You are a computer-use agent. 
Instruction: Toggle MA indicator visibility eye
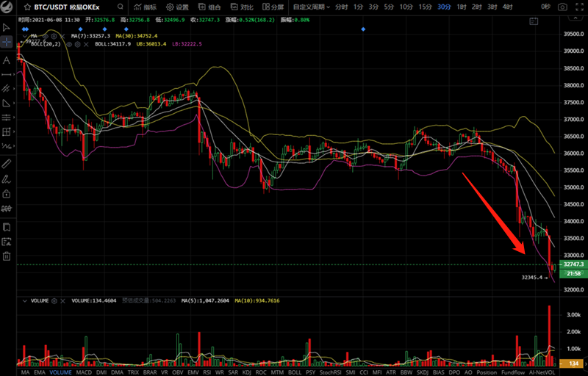click(46, 36)
